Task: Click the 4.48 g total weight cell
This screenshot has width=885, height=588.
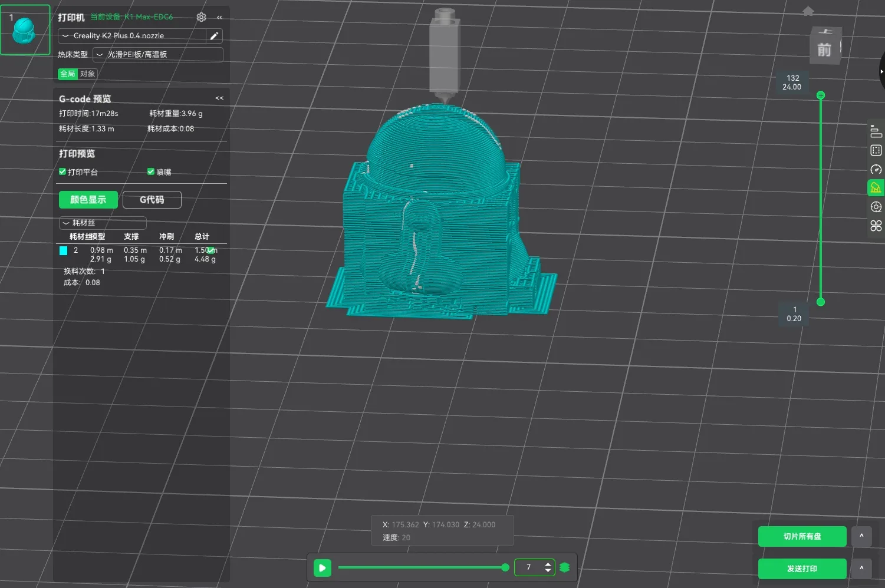Action: pos(205,259)
